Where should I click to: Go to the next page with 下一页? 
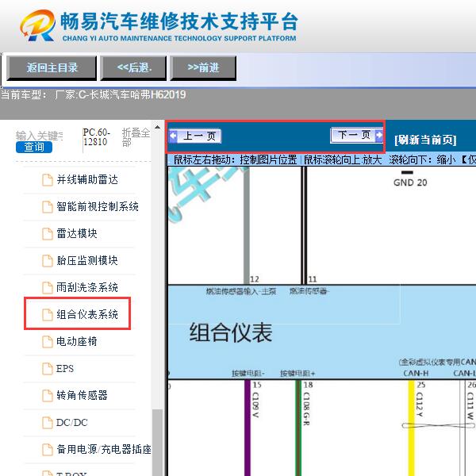tap(357, 135)
